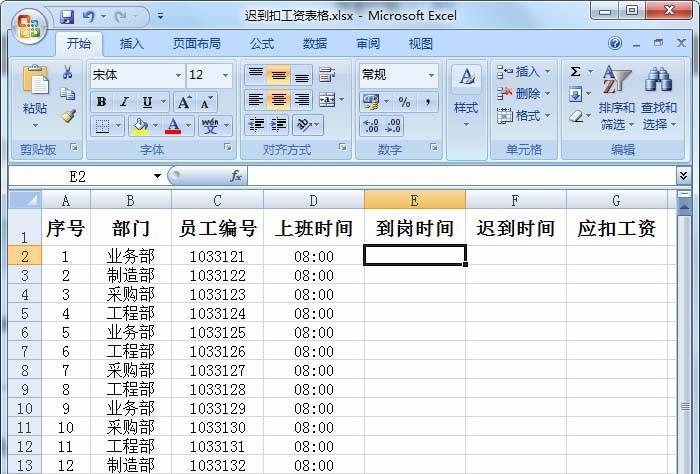Toggle bold formatting
Image resolution: width=700 pixels, height=474 pixels.
pos(101,102)
